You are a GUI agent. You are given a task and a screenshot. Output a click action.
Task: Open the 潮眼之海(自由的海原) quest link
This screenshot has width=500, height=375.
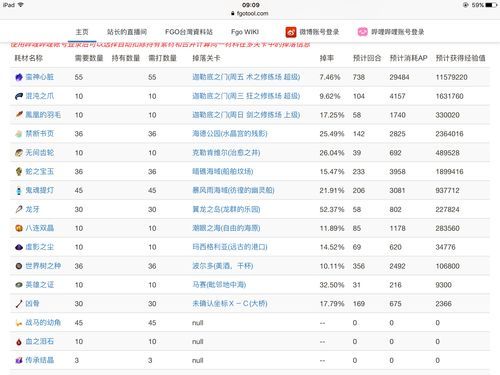(x=226, y=228)
